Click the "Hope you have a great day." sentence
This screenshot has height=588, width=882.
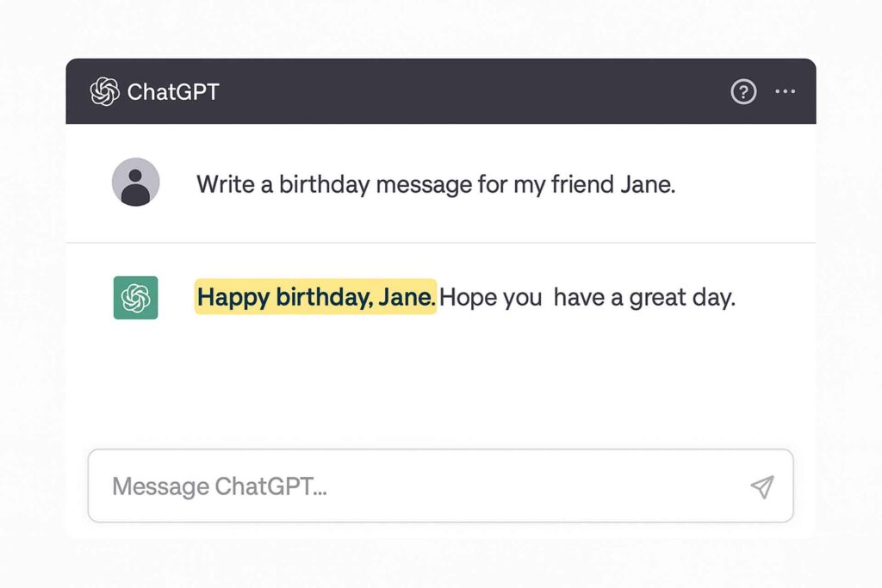pos(587,298)
